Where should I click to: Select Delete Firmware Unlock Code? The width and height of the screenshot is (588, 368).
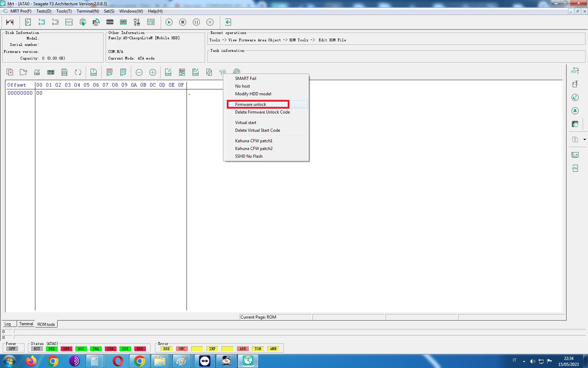266,112
